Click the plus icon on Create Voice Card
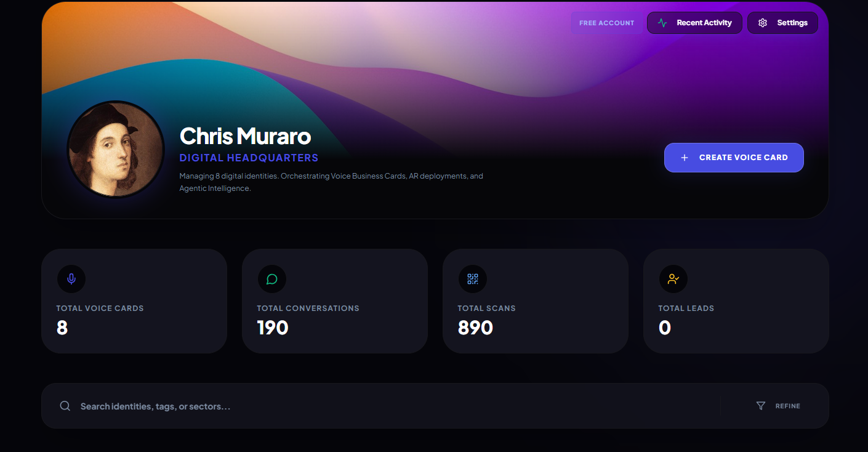Screen dimensions: 868x452 [684, 158]
